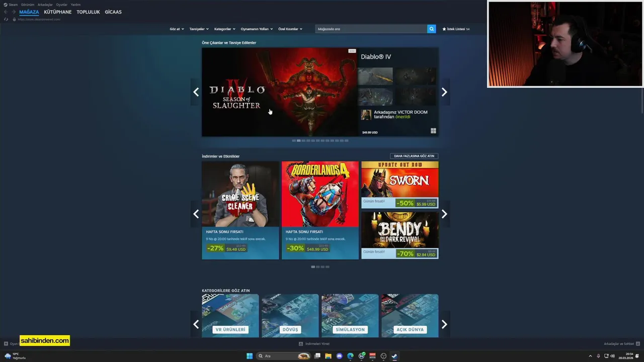Click left arrow of Kategorilere Göz Atın carousel

196,324
